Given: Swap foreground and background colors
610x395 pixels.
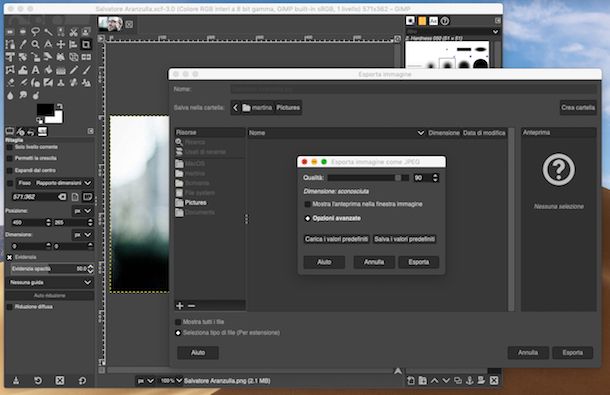Looking at the screenshot, I should pyautogui.click(x=59, y=106).
